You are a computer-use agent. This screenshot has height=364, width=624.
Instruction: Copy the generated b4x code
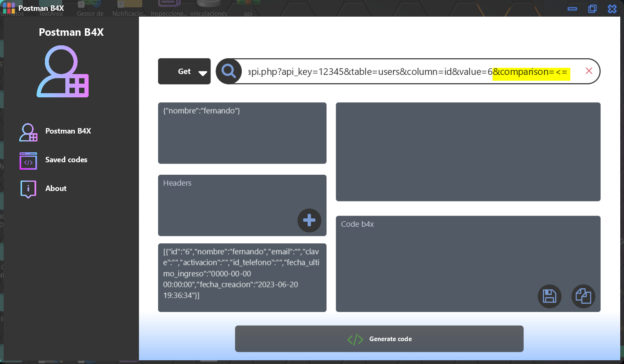tap(583, 296)
